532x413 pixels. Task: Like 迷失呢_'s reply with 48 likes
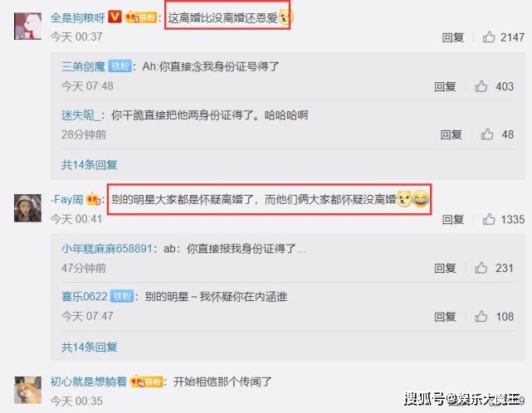487,134
